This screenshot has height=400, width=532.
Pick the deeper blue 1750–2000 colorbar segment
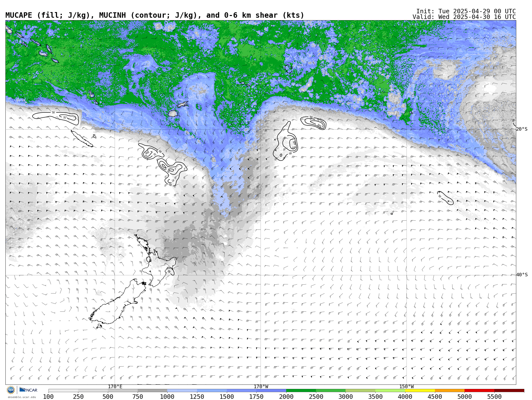tap(271, 391)
